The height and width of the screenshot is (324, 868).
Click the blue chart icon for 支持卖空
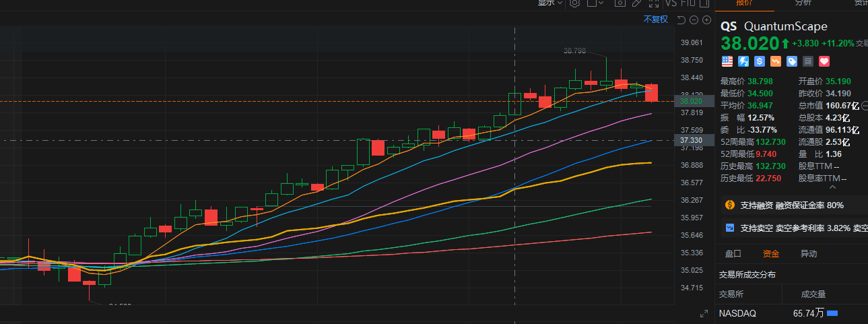[729, 228]
